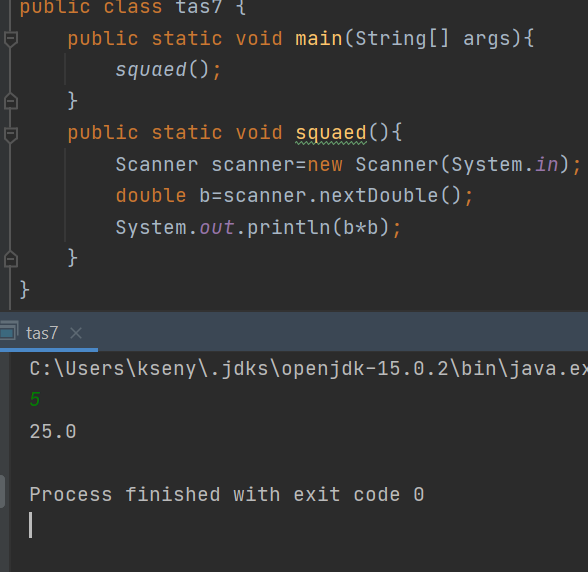588x572 pixels.
Task: Click the nextDouble() method call
Action: (x=390, y=196)
